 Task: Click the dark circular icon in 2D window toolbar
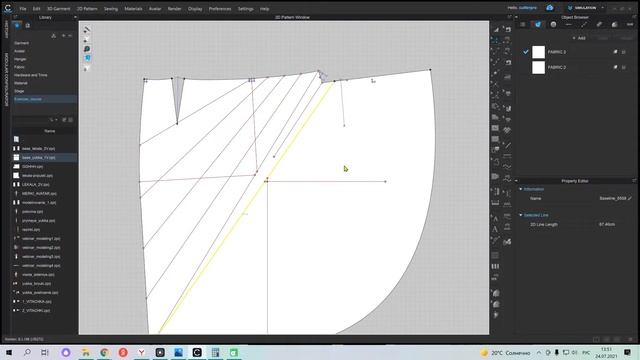(x=87, y=49)
